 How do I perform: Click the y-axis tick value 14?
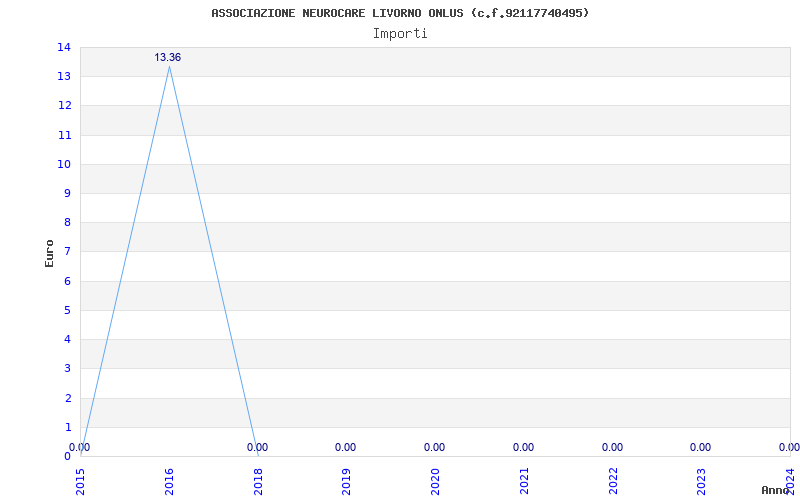coord(64,47)
